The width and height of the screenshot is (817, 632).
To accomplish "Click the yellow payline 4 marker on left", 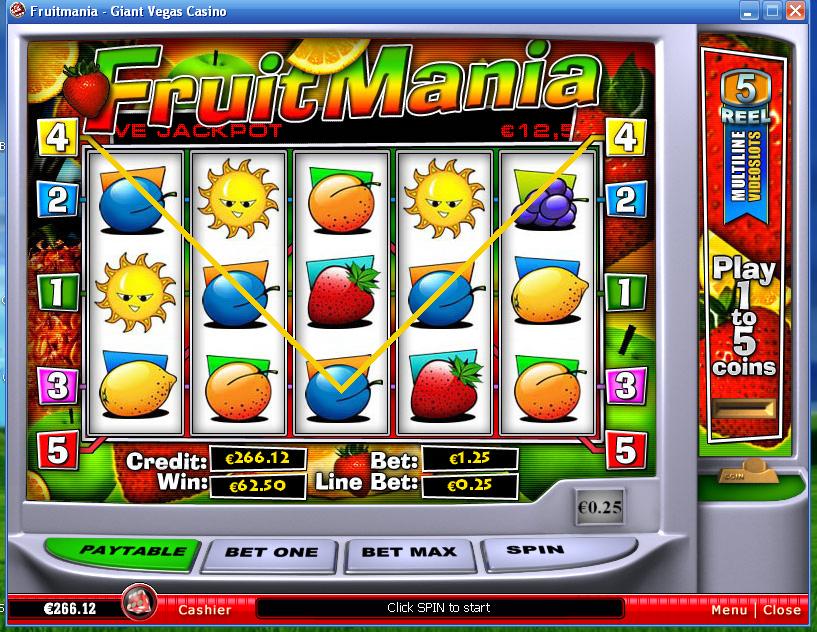I will (57, 137).
